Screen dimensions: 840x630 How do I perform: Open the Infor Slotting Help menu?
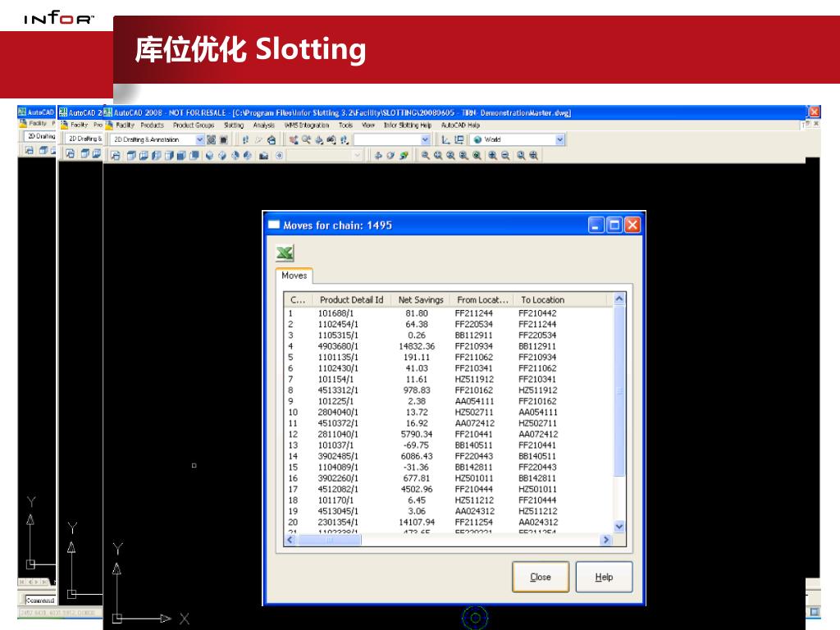(407, 126)
